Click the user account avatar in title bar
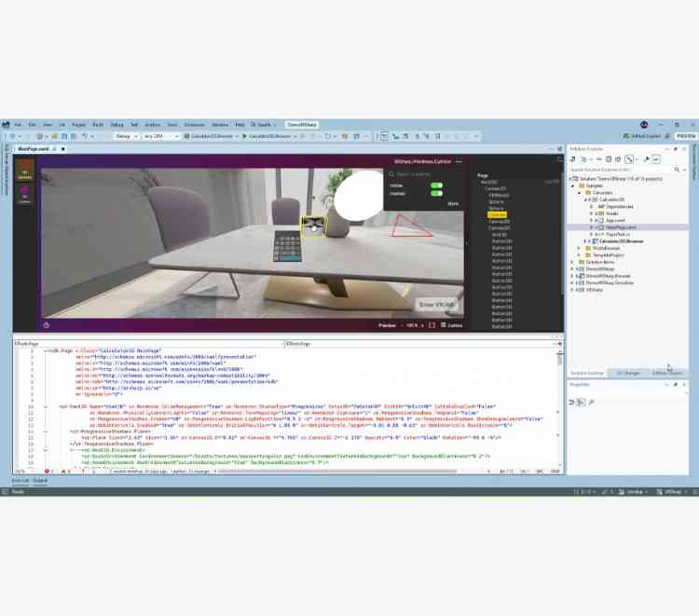The height and width of the screenshot is (616, 699). coord(644,125)
